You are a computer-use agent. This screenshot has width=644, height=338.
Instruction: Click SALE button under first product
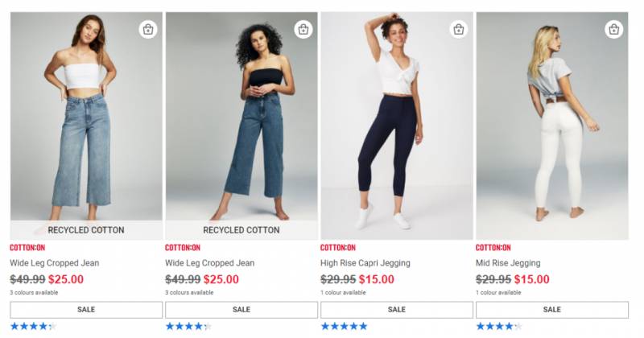[x=86, y=310]
